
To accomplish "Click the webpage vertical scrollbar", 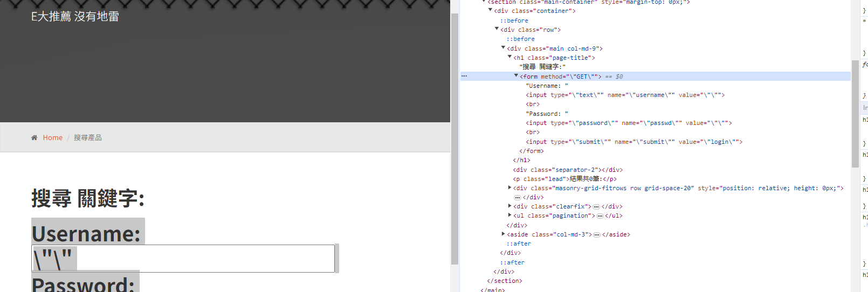I will pos(454,139).
